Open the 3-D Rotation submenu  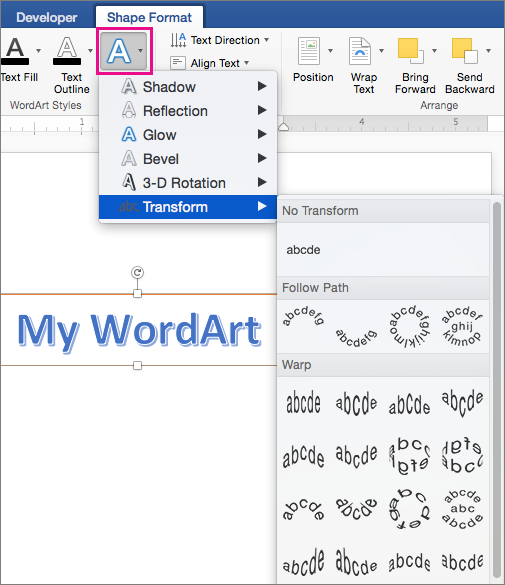pos(188,183)
